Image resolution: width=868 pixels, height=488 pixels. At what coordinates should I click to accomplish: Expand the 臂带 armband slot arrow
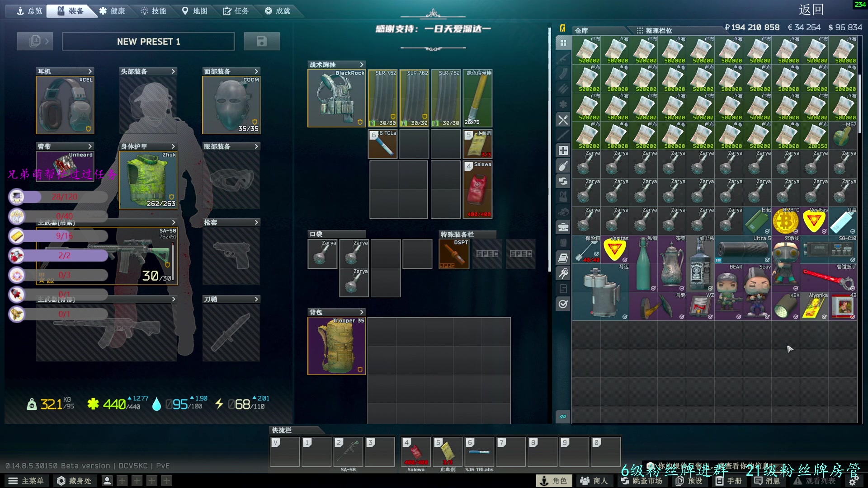[90, 146]
